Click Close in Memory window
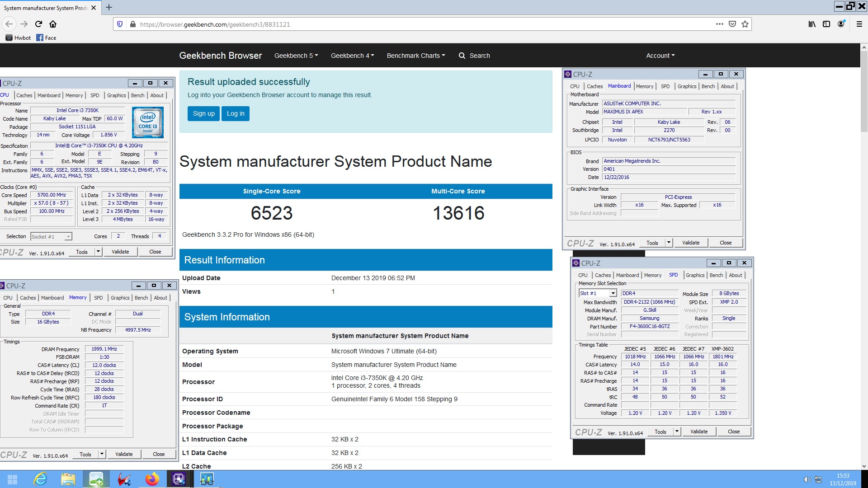Screen dimensions: 868x488 (x=159, y=454)
